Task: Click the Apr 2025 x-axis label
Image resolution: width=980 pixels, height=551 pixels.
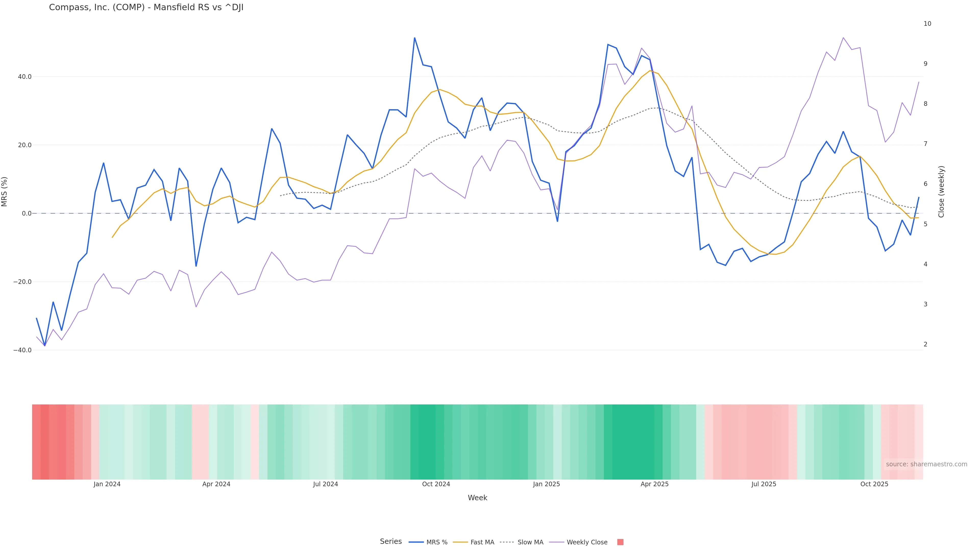Action: [654, 484]
